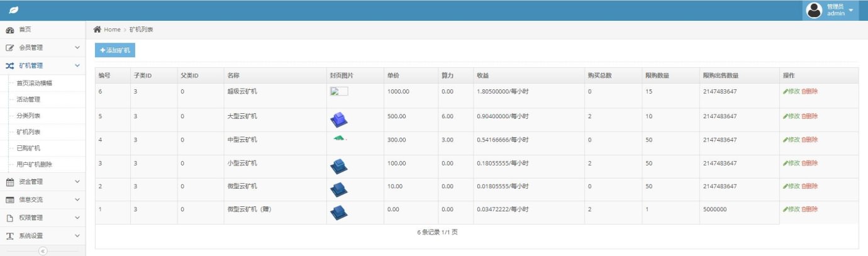This screenshot has width=868, height=256.
Task: Collapse the sidebar with the double-arrow toggle
Action: click(43, 251)
